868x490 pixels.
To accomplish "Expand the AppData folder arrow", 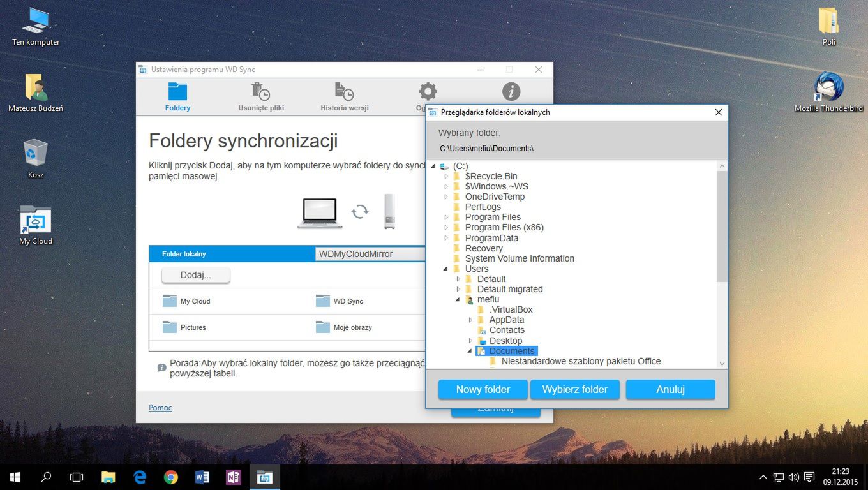I will click(470, 320).
